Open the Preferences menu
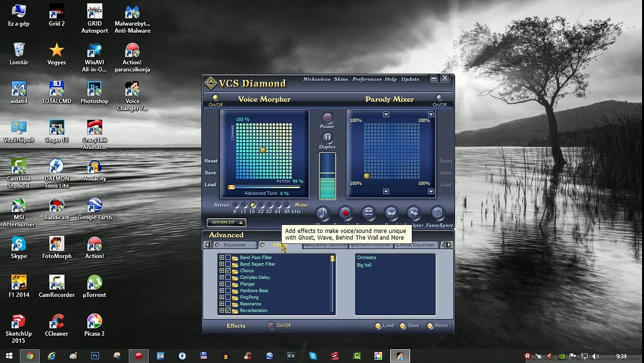The height and width of the screenshot is (363, 644). coord(367,79)
